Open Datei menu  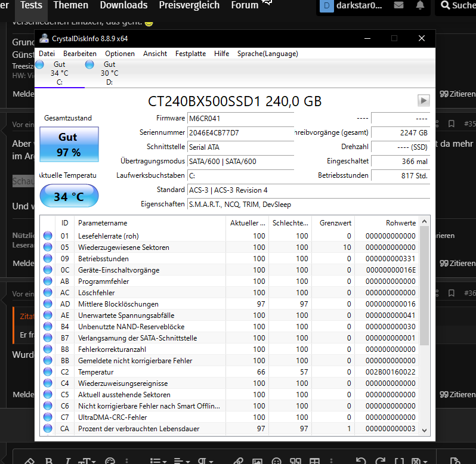pos(47,54)
